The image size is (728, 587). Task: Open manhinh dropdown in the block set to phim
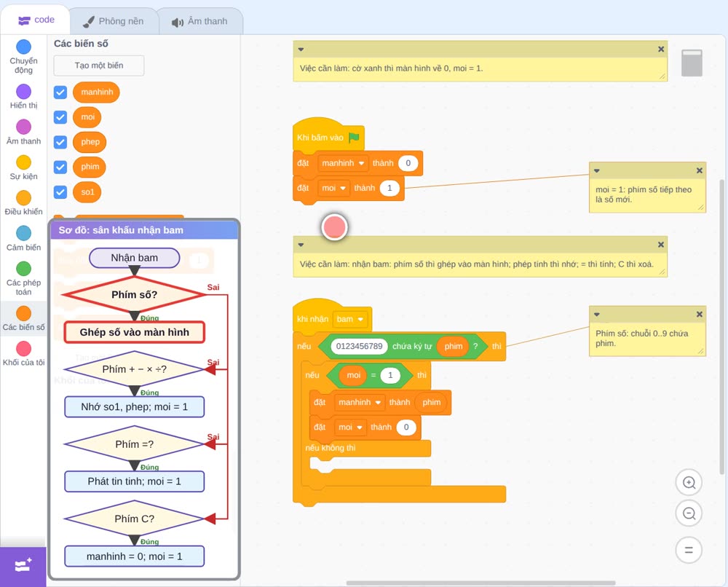pos(360,402)
